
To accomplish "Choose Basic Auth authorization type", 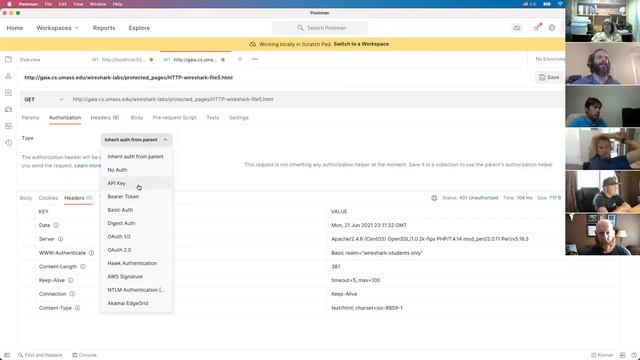I will coord(136,210).
